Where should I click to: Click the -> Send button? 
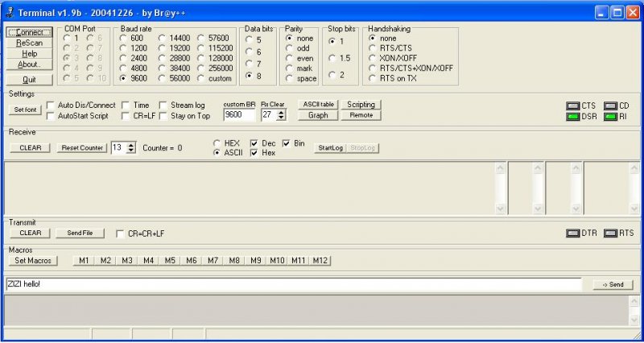coord(613,285)
